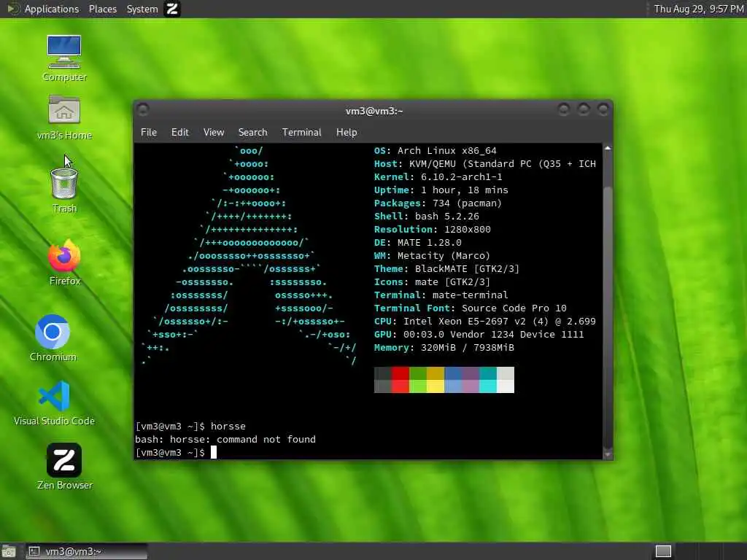Viewport: 747px width, 560px height.
Task: Click the 'CPU: Intel Xeon E5-2697' line
Action: 485,322
